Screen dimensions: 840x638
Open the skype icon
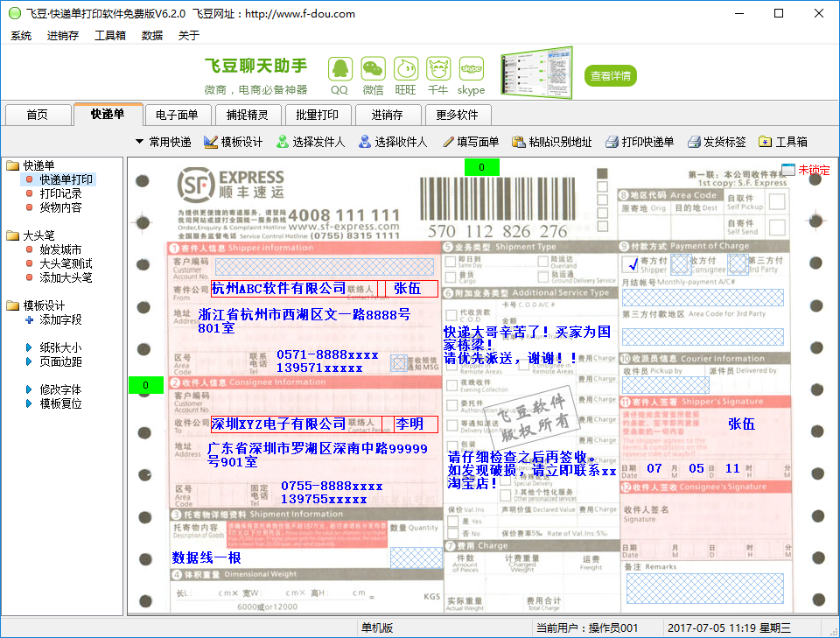[x=472, y=70]
